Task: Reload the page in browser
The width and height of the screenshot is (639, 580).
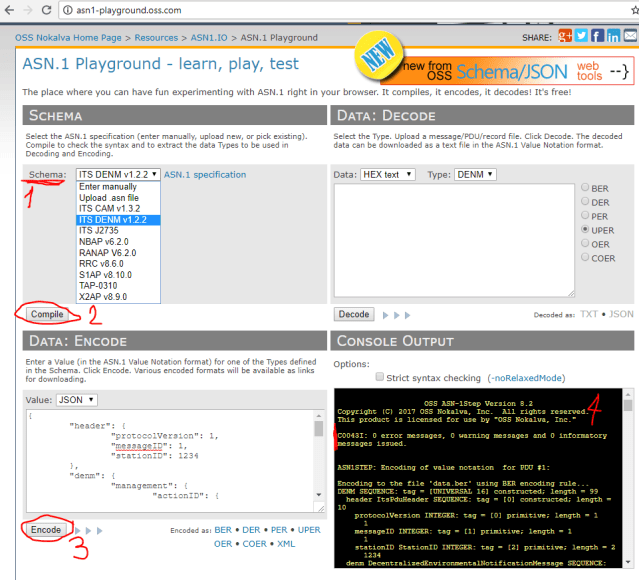Action: [45, 10]
